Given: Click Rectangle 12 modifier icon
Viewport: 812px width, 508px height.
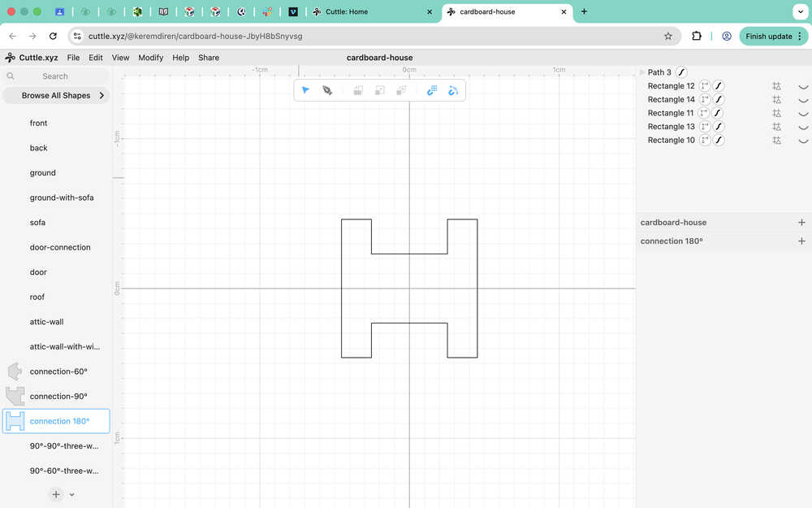Looking at the screenshot, I should coord(777,86).
